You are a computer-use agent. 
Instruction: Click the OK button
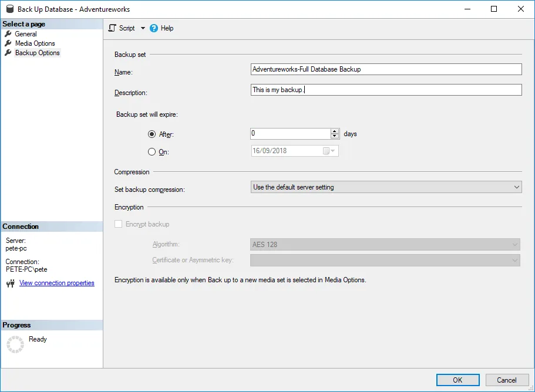(457, 380)
